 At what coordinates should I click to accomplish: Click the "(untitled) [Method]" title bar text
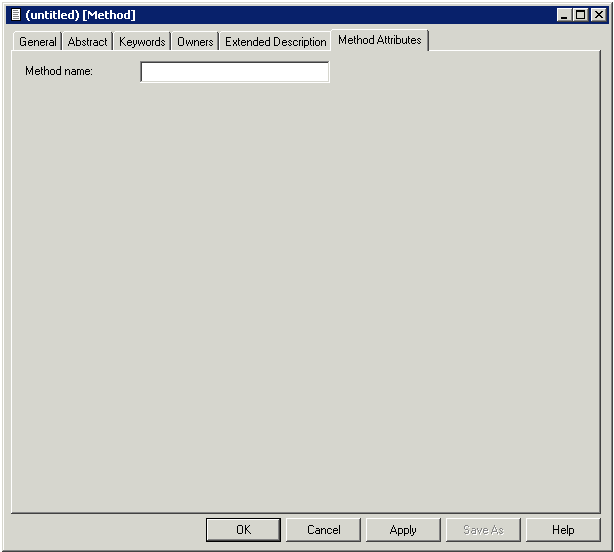pos(81,15)
